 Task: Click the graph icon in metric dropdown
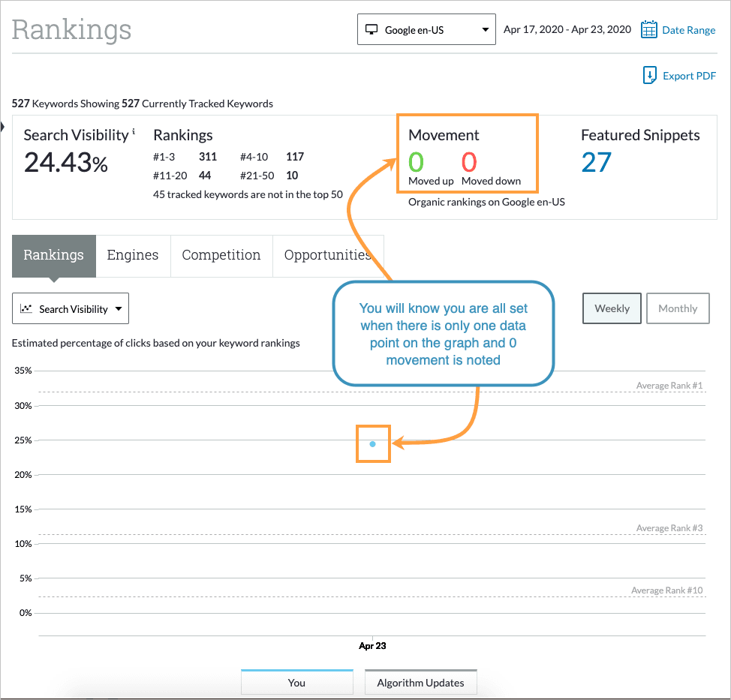[x=26, y=308]
